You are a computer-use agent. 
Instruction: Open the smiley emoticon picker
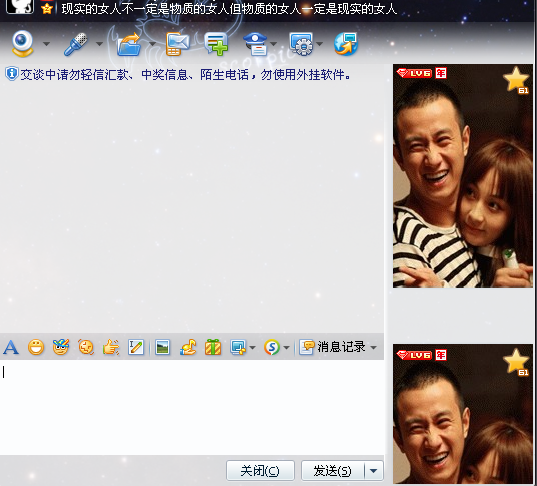coord(36,347)
